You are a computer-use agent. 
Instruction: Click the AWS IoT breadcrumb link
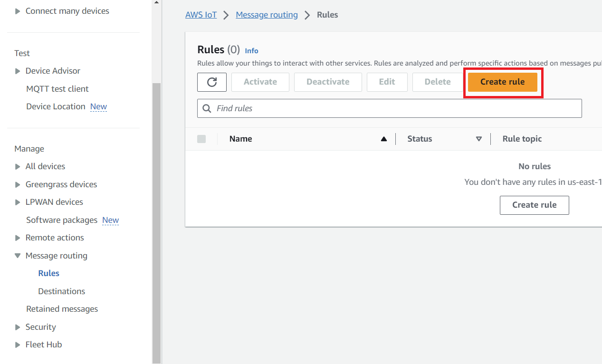pyautogui.click(x=201, y=15)
